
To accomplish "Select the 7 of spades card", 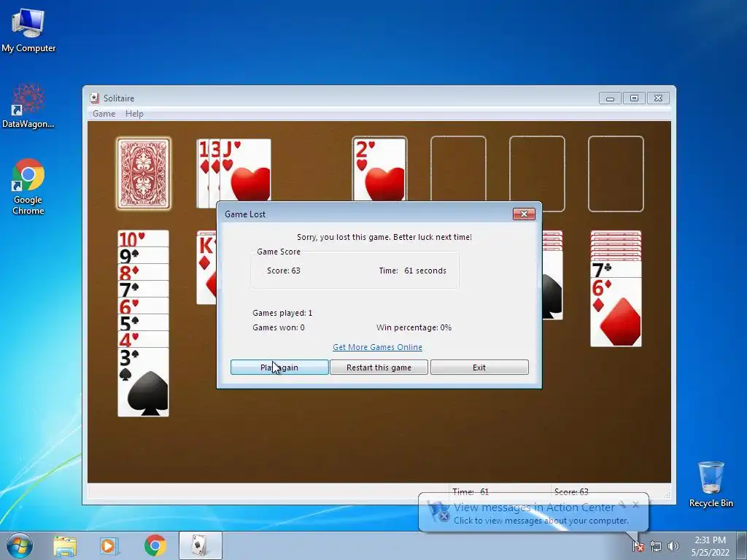I will coord(143,289).
